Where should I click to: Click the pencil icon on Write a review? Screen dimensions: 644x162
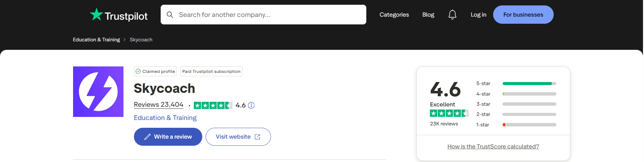pos(147,137)
